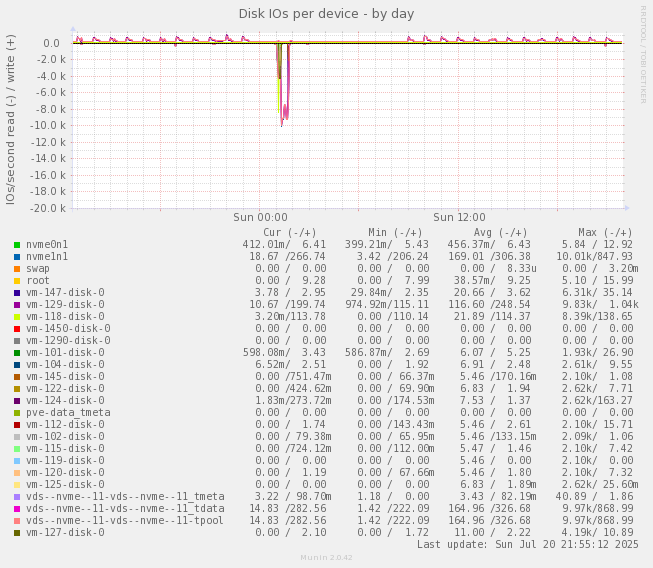Click the 'root' legend label
This screenshot has height=568, width=653.
tap(38, 281)
